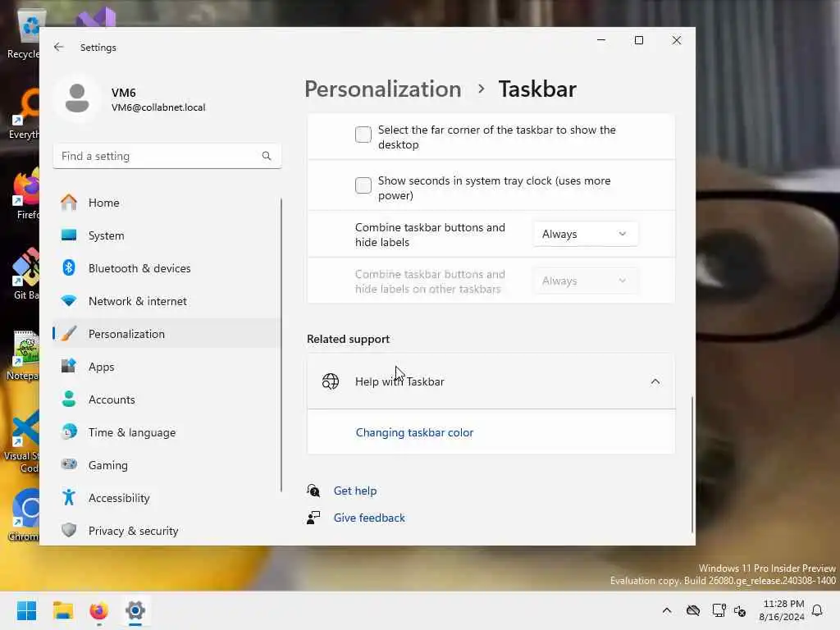The width and height of the screenshot is (840, 630).
Task: Click the settings content vertical scrollbar
Action: 692,464
